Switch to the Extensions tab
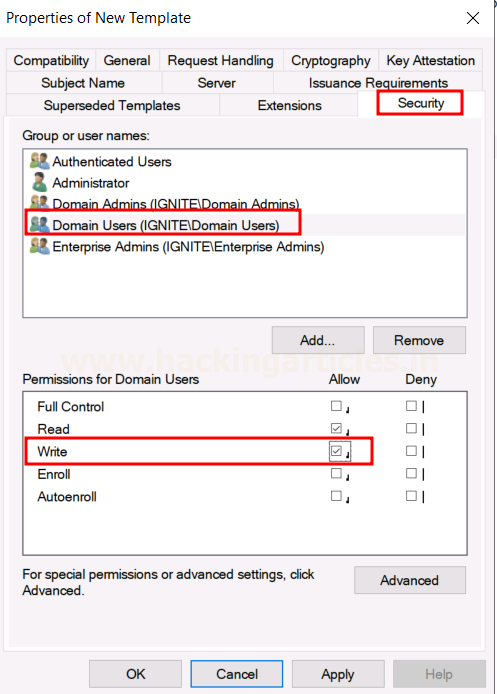497x694 pixels. pyautogui.click(x=289, y=105)
